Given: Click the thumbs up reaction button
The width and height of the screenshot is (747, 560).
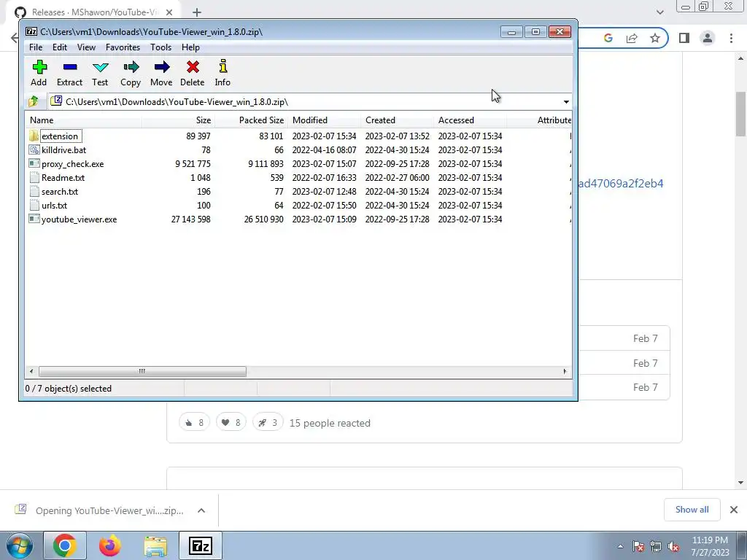Looking at the screenshot, I should 194,422.
